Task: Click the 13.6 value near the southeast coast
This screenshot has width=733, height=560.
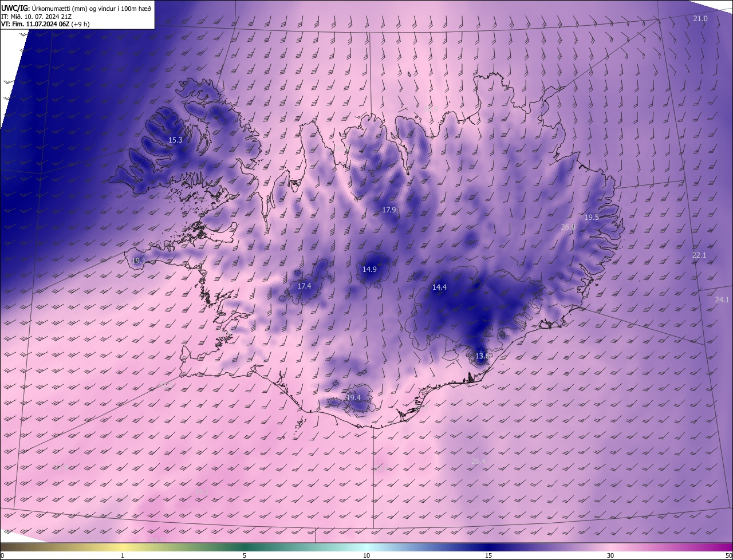Action: (482, 356)
